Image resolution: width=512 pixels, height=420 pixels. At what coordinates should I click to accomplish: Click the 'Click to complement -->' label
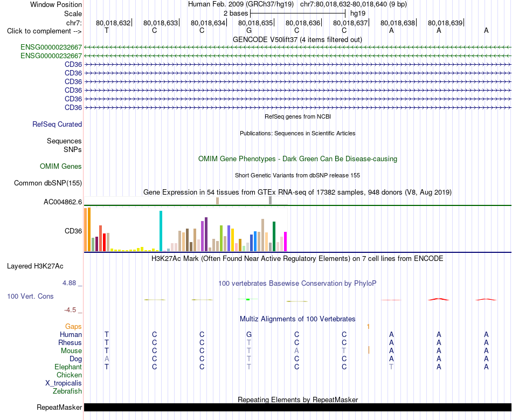(x=44, y=31)
